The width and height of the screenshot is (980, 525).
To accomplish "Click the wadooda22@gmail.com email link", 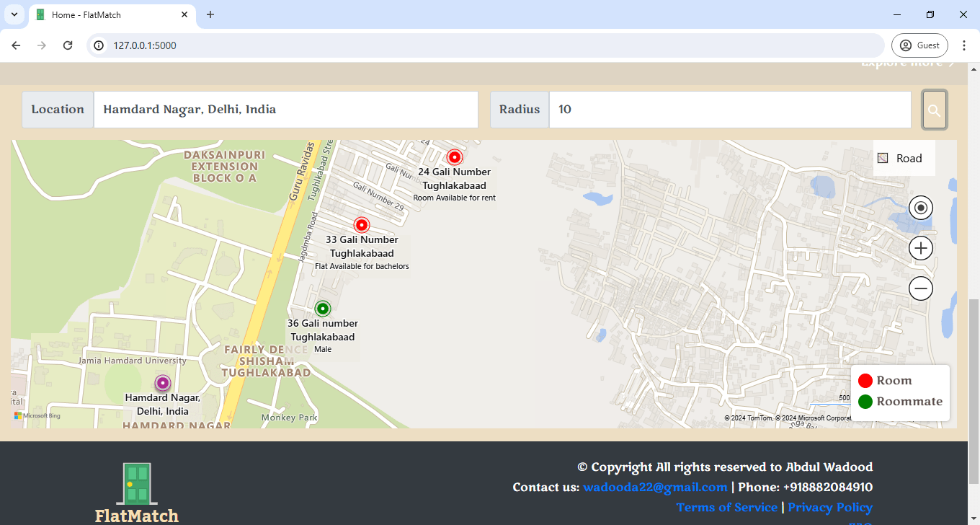I will point(655,487).
